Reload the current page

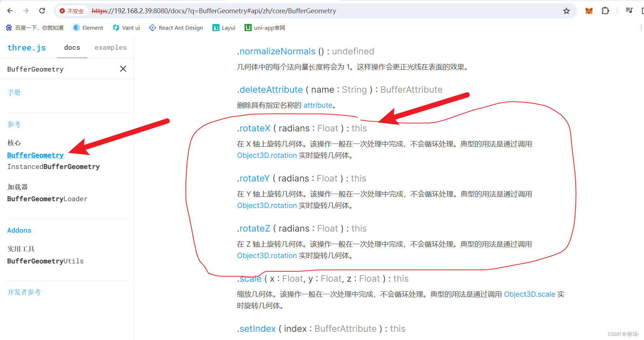[x=42, y=11]
